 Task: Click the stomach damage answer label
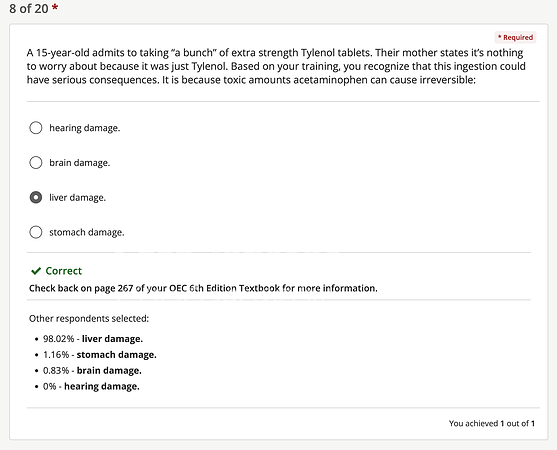87,232
